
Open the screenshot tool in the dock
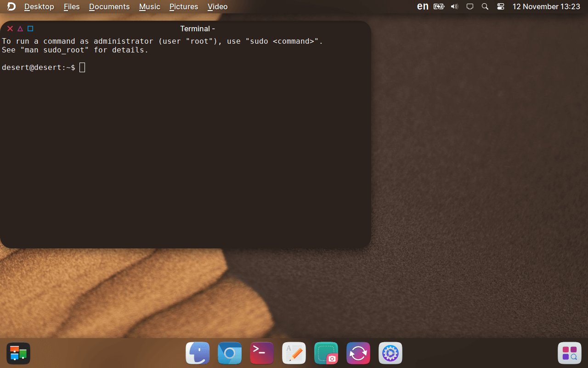(326, 353)
